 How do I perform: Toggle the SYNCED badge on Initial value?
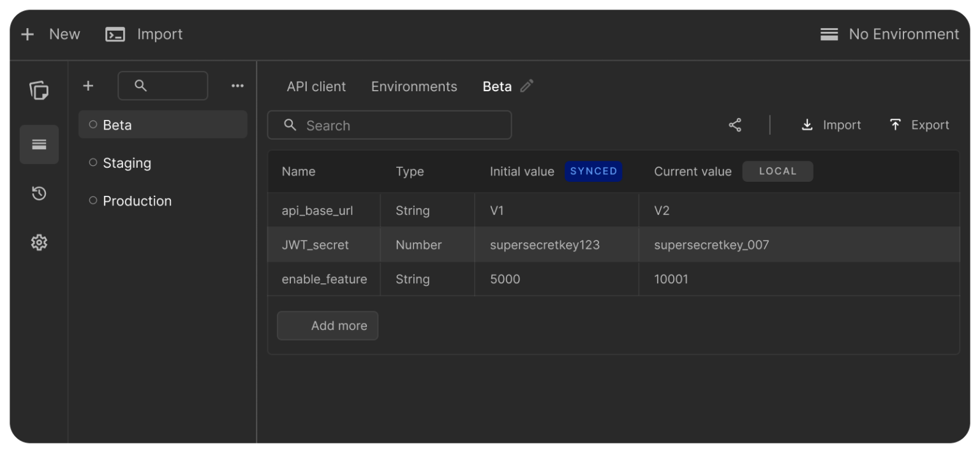click(593, 171)
